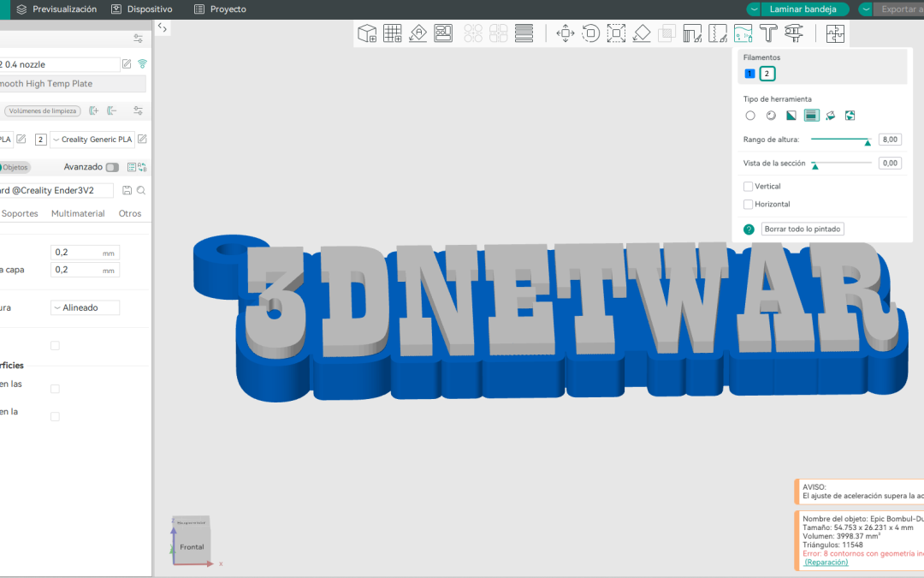Enable the Vertical checkbox
924x578 pixels.
point(748,187)
